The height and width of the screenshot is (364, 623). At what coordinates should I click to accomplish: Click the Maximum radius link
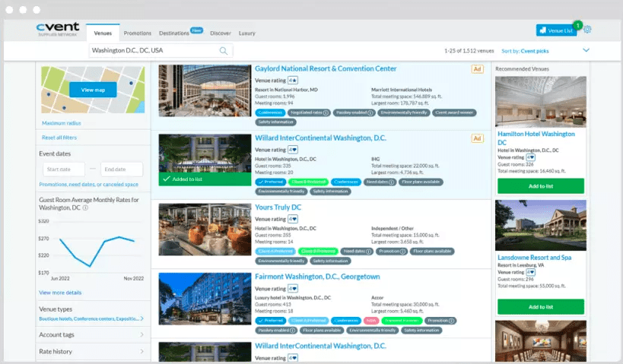[x=61, y=123]
